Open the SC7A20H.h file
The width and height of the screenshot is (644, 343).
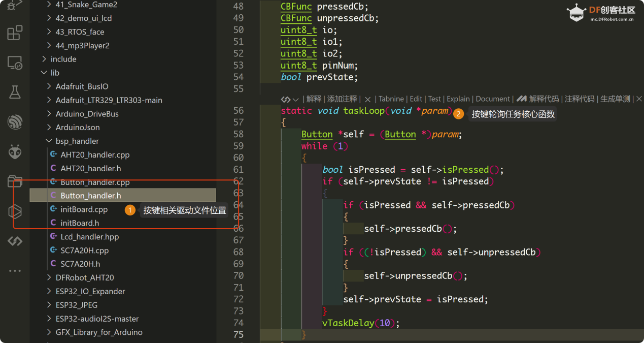pyautogui.click(x=80, y=264)
